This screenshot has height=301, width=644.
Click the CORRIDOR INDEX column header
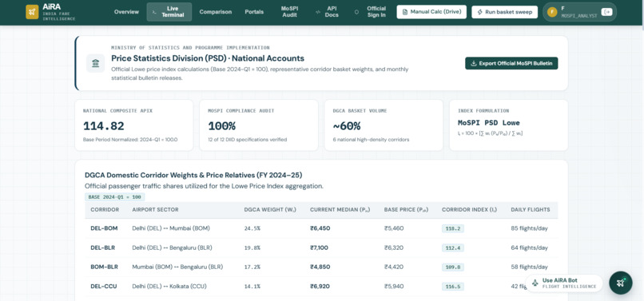(x=469, y=209)
